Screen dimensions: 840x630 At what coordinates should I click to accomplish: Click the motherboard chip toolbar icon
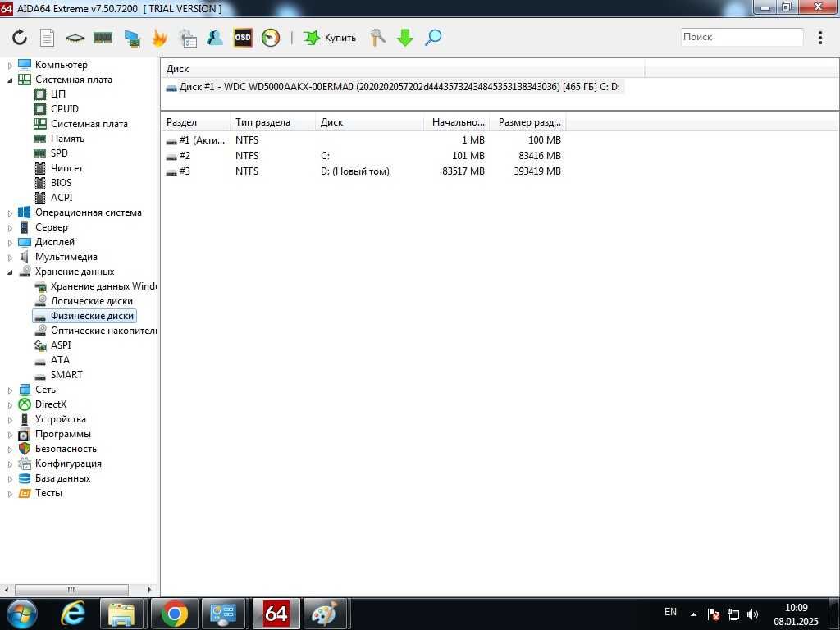(75, 38)
